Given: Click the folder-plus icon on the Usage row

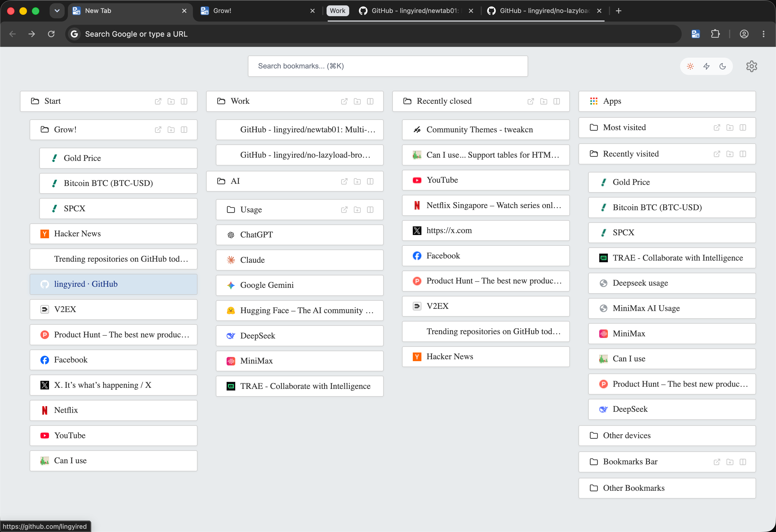Looking at the screenshot, I should click(x=357, y=210).
